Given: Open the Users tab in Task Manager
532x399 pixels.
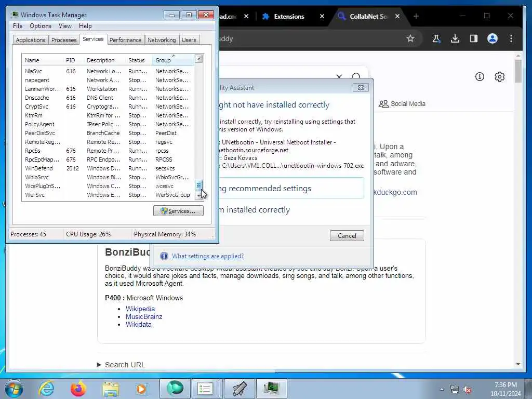Looking at the screenshot, I should (x=189, y=40).
